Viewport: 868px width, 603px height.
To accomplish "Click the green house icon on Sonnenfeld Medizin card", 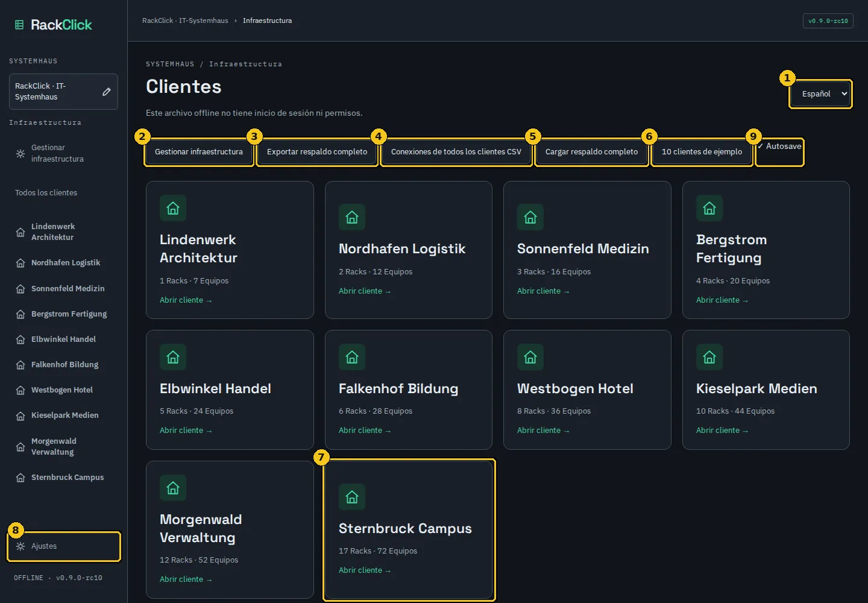I will click(530, 217).
